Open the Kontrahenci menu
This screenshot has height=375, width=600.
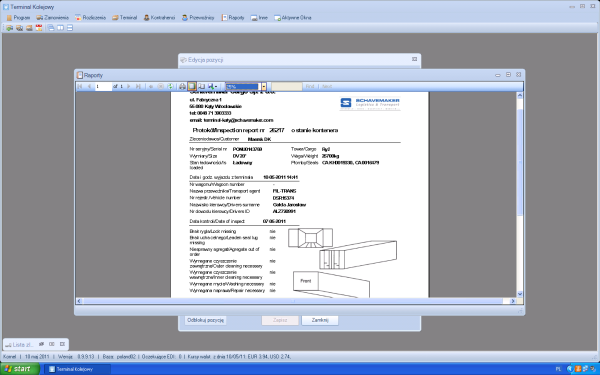[x=159, y=18]
